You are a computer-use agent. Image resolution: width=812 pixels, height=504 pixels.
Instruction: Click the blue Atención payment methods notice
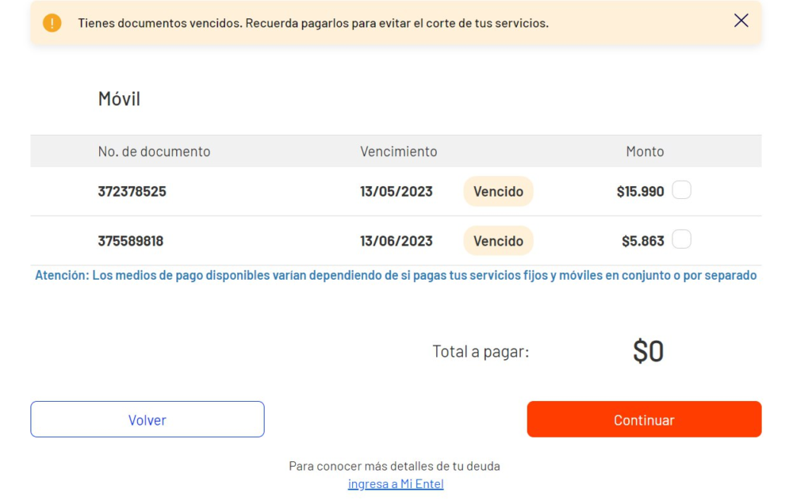[396, 275]
